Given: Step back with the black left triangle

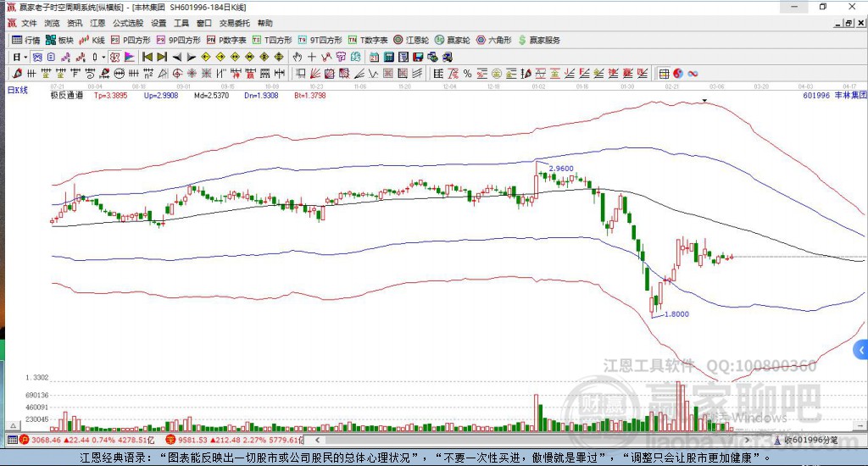Looking at the screenshot, I should [x=176, y=57].
